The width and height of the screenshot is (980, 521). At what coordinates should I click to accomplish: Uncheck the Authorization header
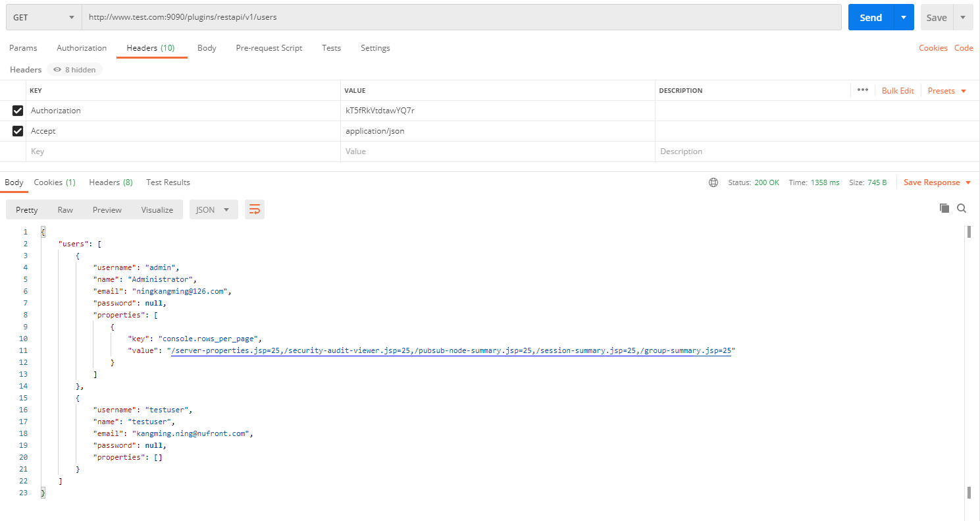pyautogui.click(x=17, y=110)
